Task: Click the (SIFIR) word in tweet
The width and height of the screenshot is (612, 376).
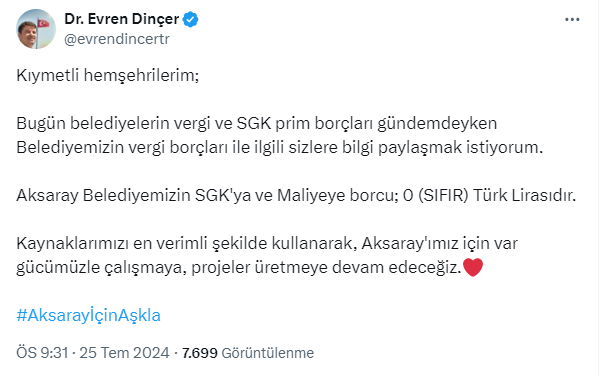Action: [443, 195]
